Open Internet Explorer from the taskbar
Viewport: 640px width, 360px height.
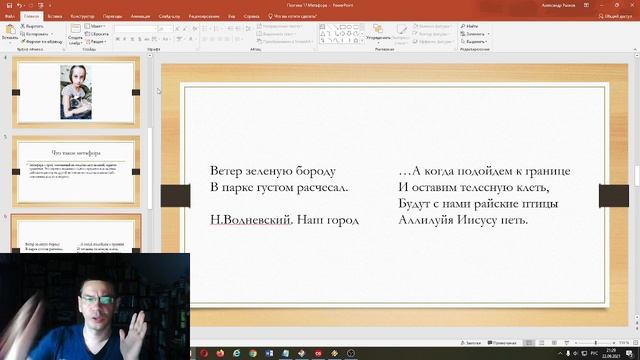pos(236,353)
